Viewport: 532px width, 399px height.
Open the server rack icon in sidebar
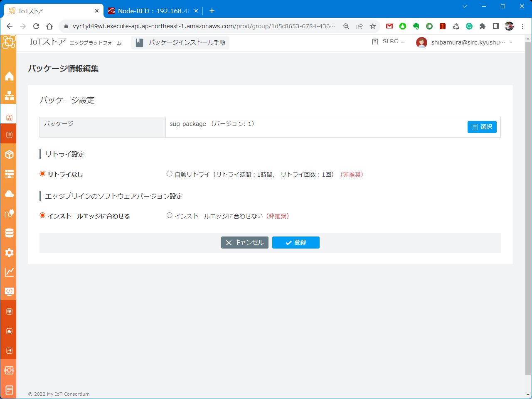point(9,174)
